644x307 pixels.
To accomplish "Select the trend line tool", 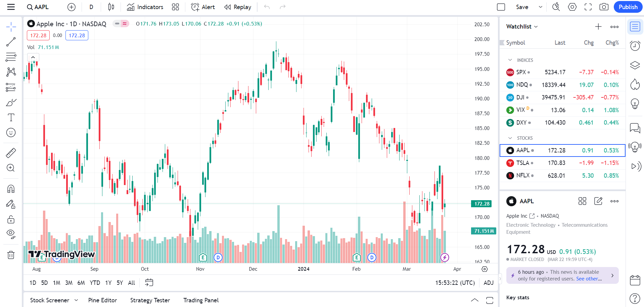I will (11, 42).
